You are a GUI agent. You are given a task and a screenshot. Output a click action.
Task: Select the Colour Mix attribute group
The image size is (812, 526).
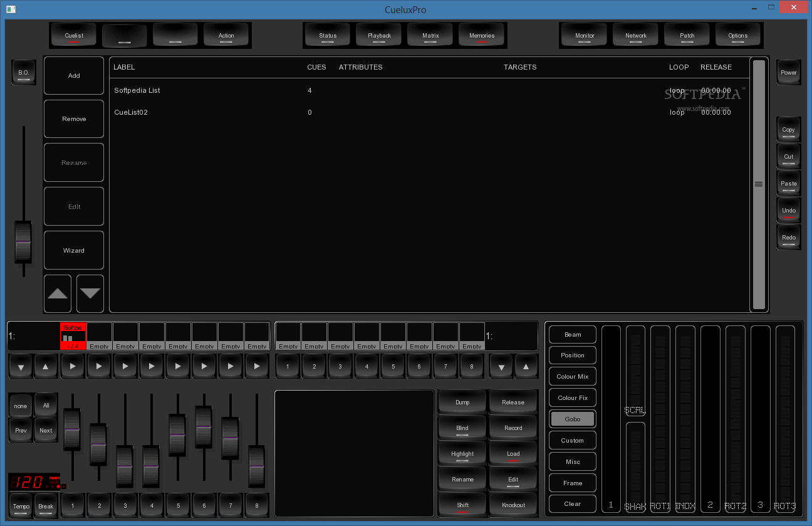pos(573,377)
